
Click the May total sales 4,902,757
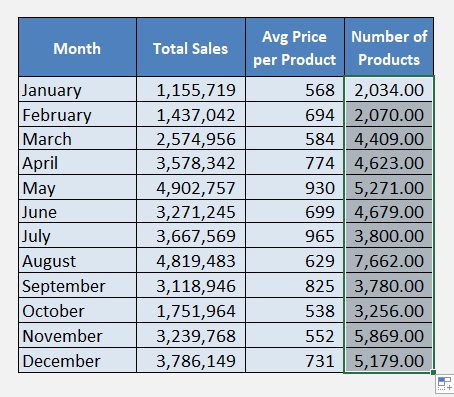[191, 187]
